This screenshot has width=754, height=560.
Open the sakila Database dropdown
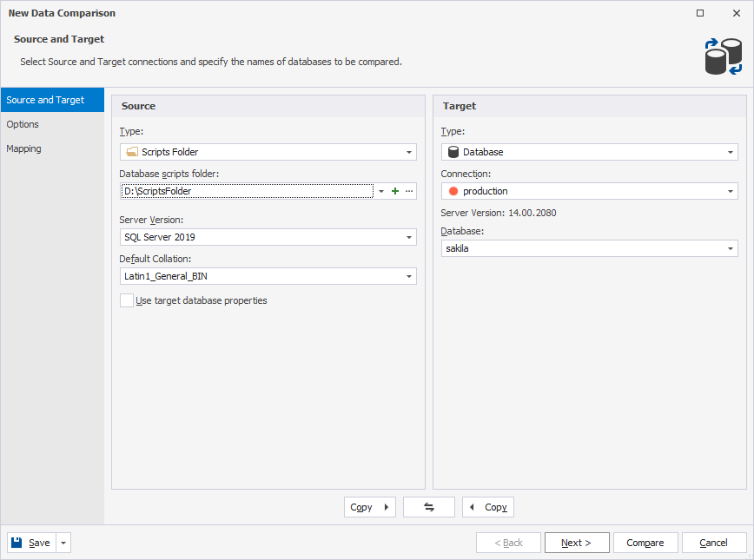pyautogui.click(x=730, y=248)
